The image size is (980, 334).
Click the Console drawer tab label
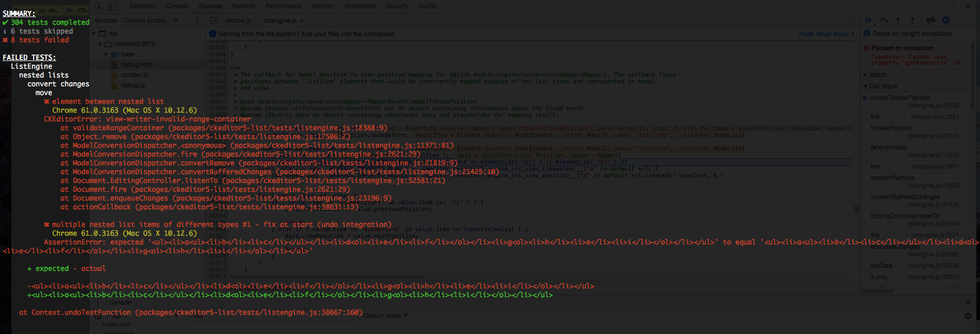(120, 302)
